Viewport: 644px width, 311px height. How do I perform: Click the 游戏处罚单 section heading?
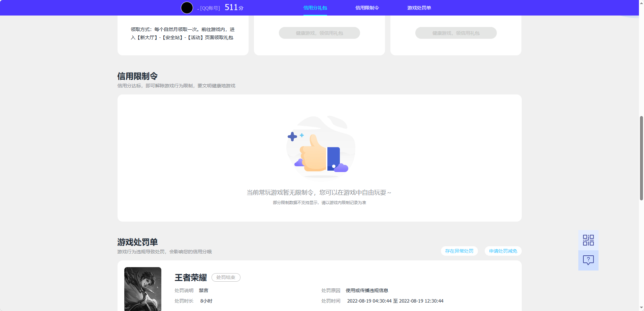click(x=137, y=242)
